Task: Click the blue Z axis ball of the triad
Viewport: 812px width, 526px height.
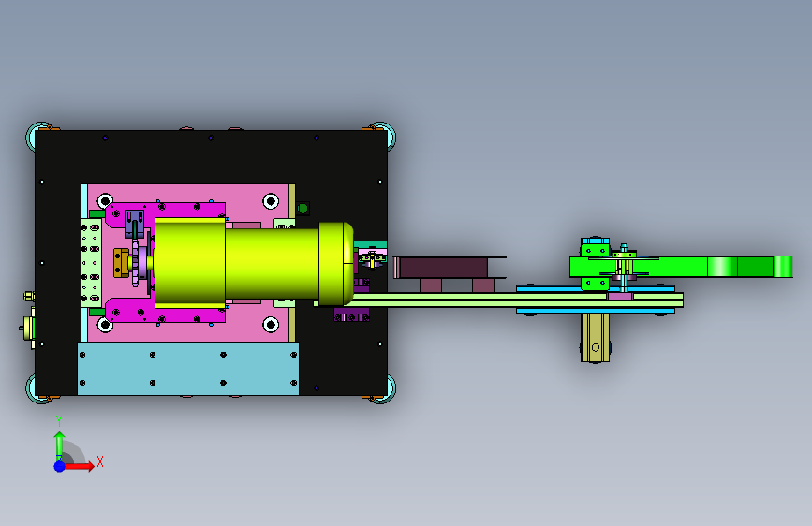Action: coord(60,466)
